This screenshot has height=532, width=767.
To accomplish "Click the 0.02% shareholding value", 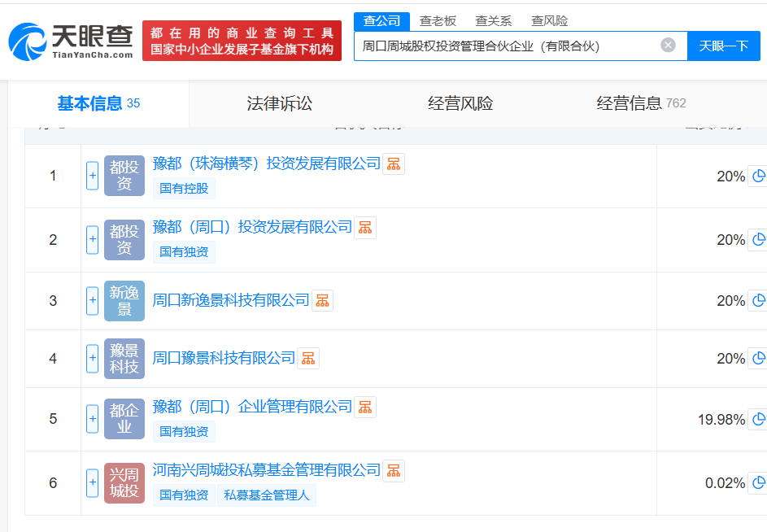I will pyautogui.click(x=725, y=483).
